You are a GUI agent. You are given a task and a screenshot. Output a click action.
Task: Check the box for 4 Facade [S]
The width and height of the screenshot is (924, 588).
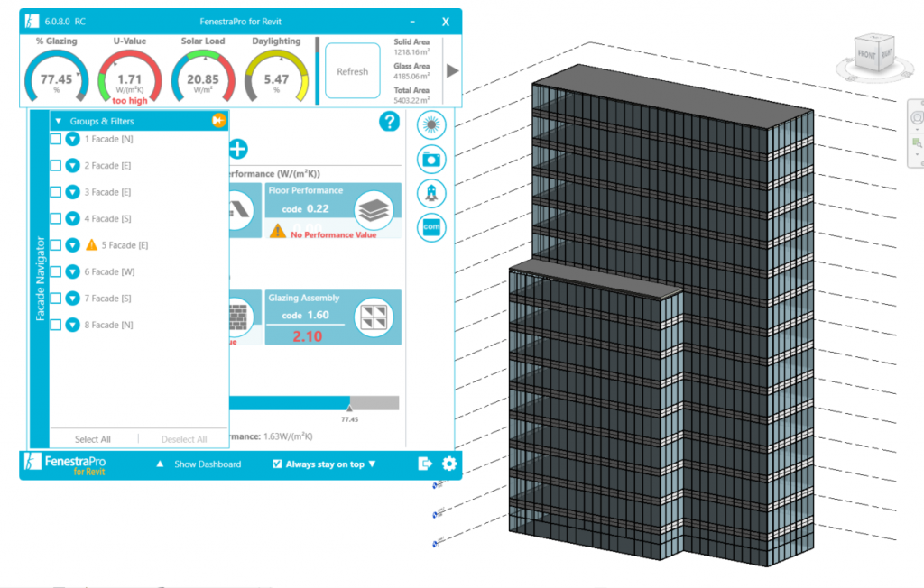[55, 218]
